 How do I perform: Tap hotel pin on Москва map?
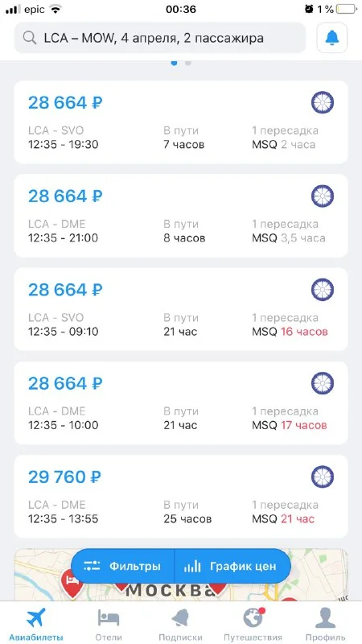tap(72, 584)
